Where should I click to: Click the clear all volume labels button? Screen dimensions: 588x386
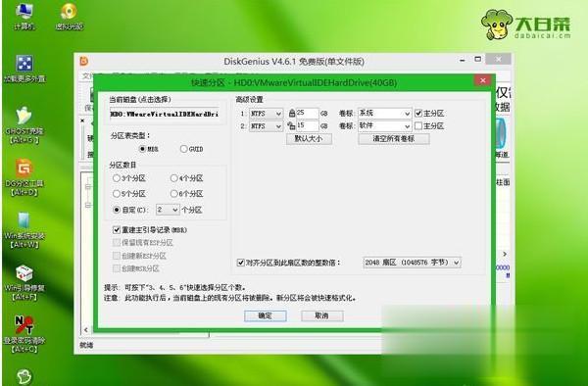coord(394,139)
